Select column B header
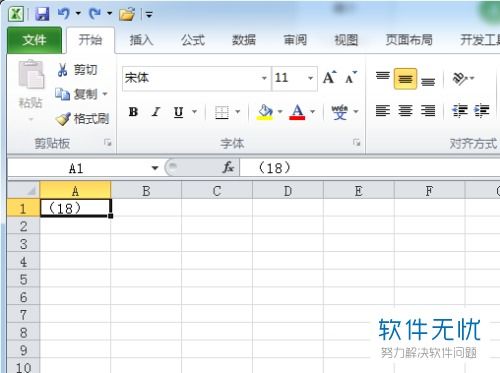Screen dimensions: 500x373 [x=146, y=191]
